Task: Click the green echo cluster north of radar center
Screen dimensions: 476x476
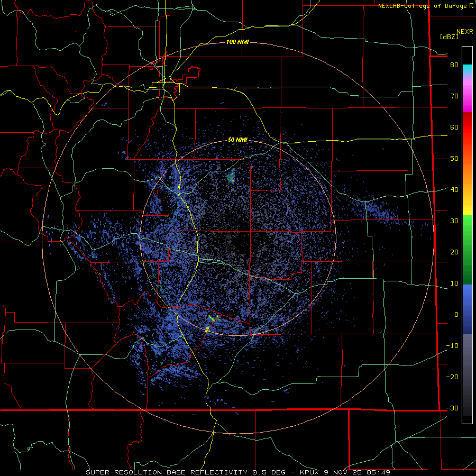Action: tap(231, 176)
